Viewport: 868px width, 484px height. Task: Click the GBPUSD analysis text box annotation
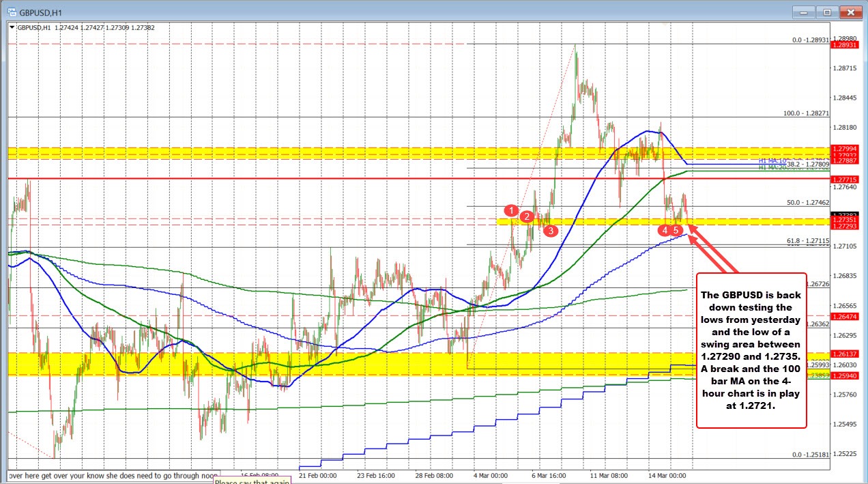coord(751,355)
